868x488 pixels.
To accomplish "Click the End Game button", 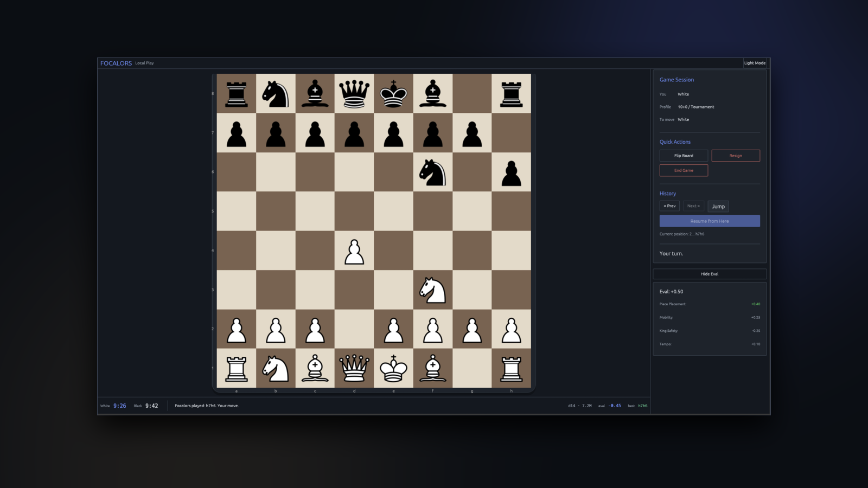I will pyautogui.click(x=684, y=170).
